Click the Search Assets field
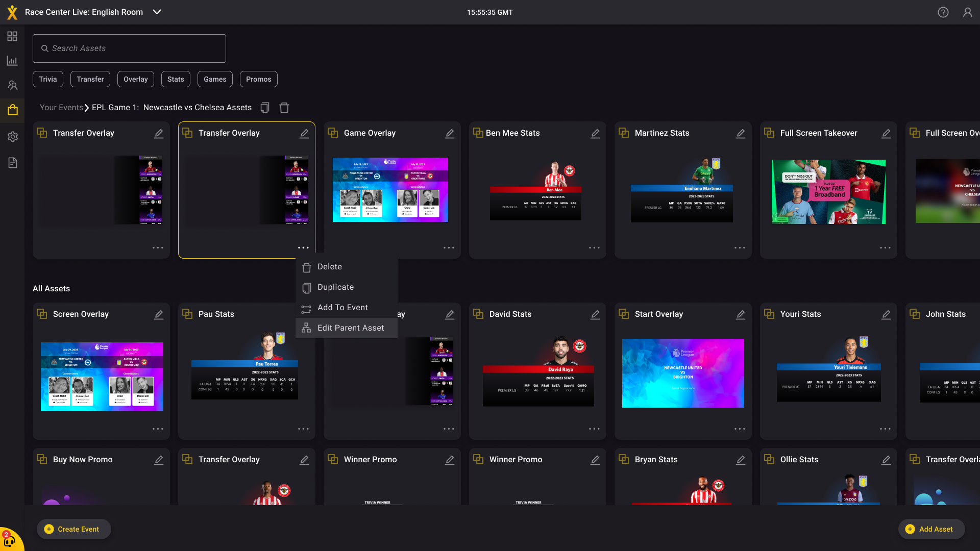Image resolution: width=980 pixels, height=551 pixels. pyautogui.click(x=129, y=48)
